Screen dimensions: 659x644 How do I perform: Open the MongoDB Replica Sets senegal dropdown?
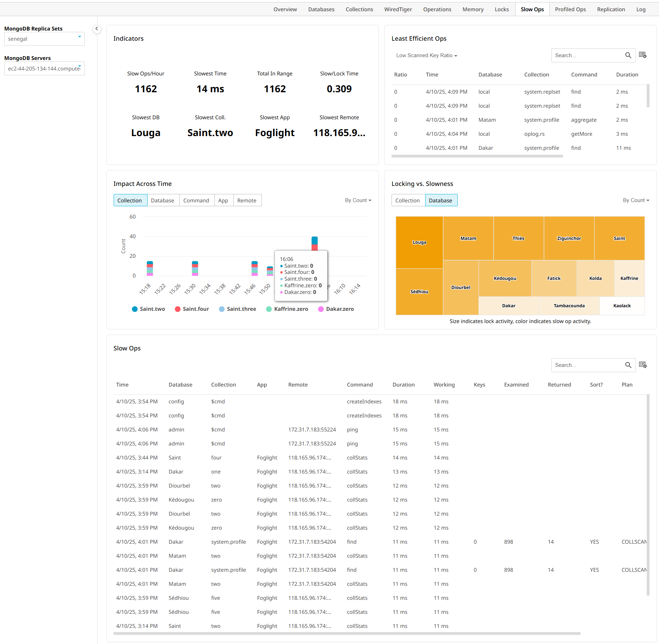[44, 39]
